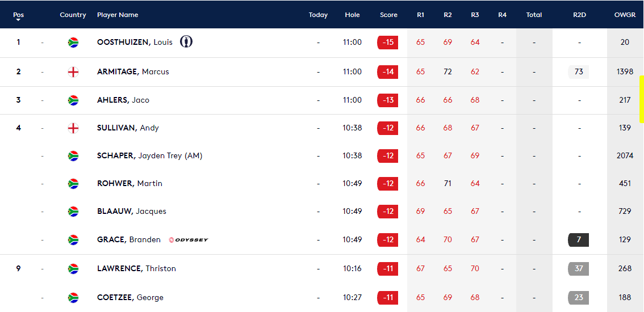Image resolution: width=644 pixels, height=312 pixels.
Task: Click South Africa flag beside Schaper
Action: pos(73,155)
